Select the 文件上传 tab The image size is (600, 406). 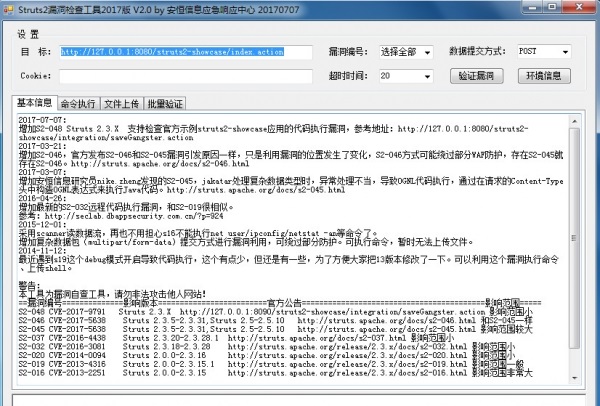point(122,104)
